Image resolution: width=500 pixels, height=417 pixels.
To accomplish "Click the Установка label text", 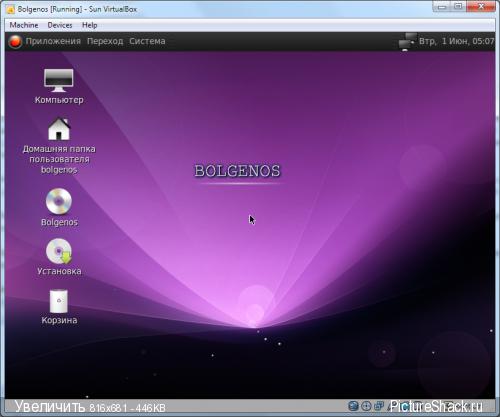I will coord(59,271).
